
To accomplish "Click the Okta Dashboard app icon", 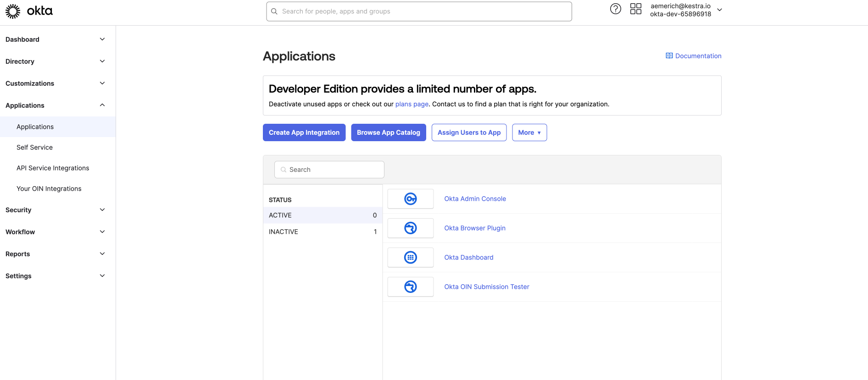I will (x=410, y=258).
